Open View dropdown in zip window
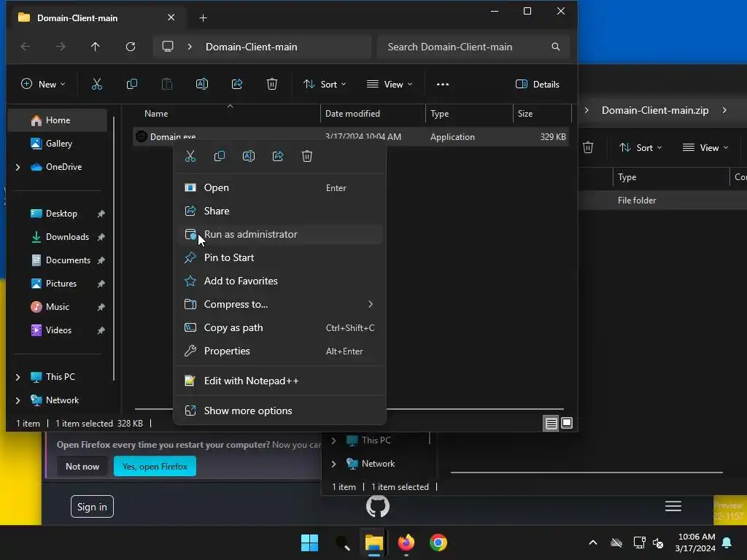The image size is (747, 560). point(705,147)
